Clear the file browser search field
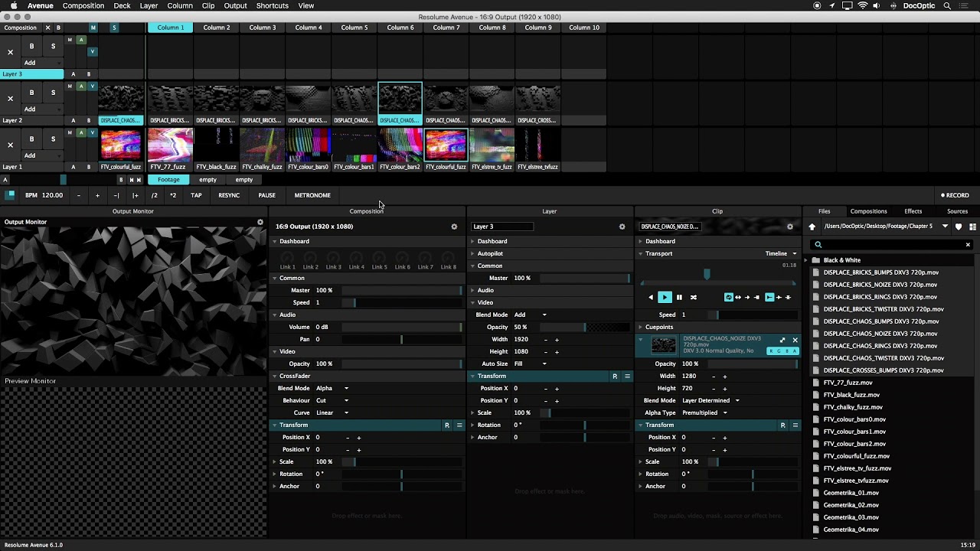Screen dimensions: 980x551 point(968,245)
